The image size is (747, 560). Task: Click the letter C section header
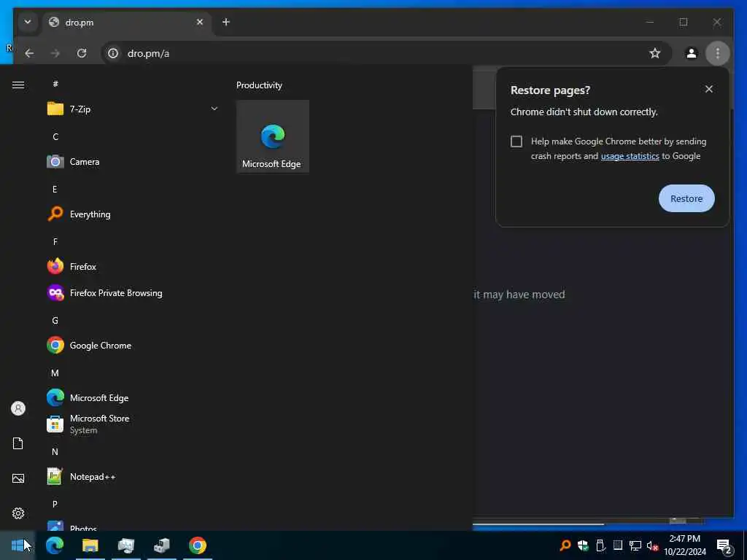(x=55, y=136)
